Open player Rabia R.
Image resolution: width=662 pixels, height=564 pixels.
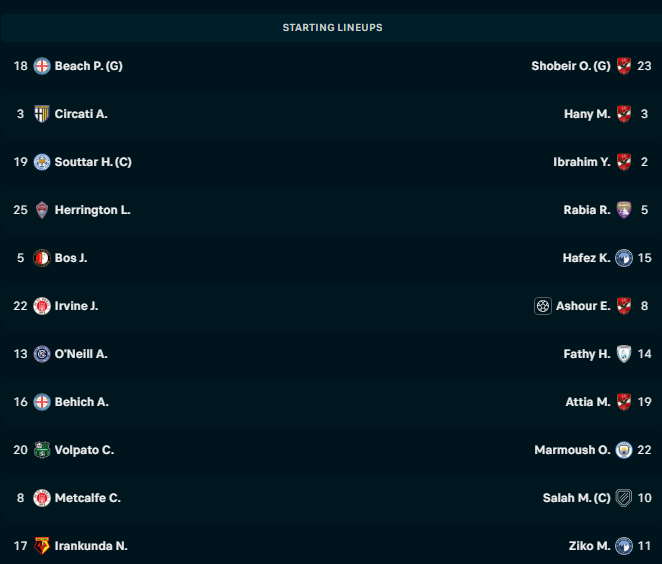[x=587, y=210]
